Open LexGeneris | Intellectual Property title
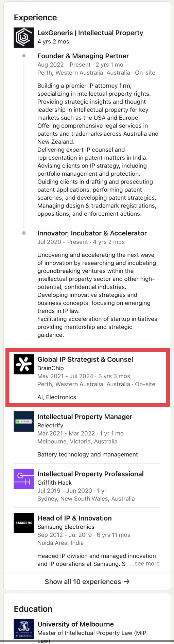The image size is (174, 644). (90, 33)
